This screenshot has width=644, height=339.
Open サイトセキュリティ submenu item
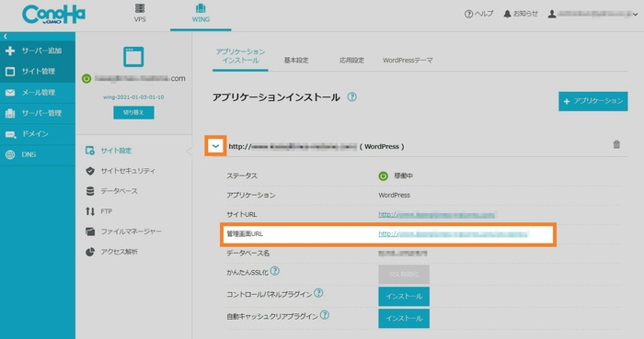[x=121, y=171]
